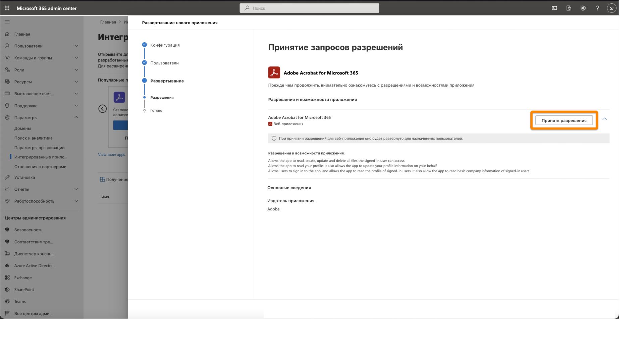Click the Выставление счетов card icon
Viewport: 644px width, 346px height.
7,94
